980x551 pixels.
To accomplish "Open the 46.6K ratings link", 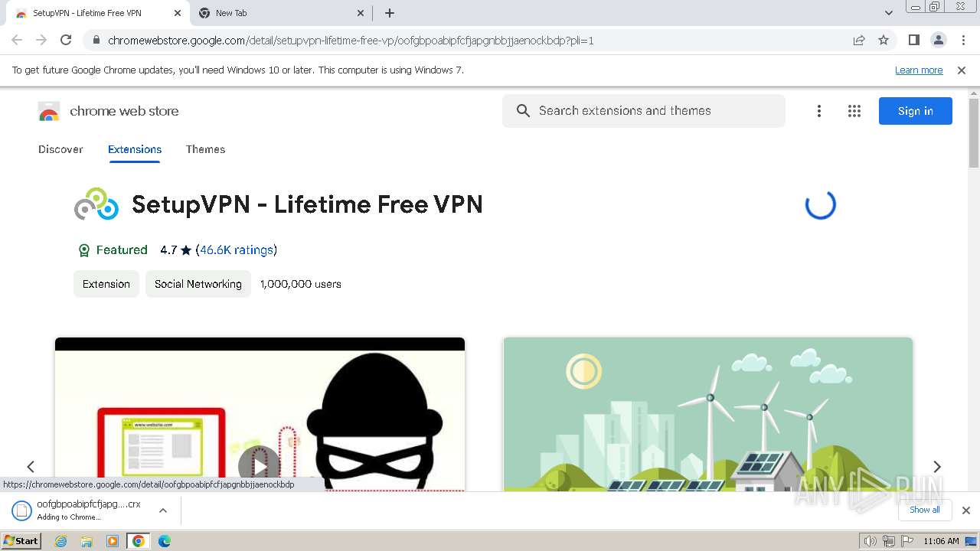I will 237,250.
